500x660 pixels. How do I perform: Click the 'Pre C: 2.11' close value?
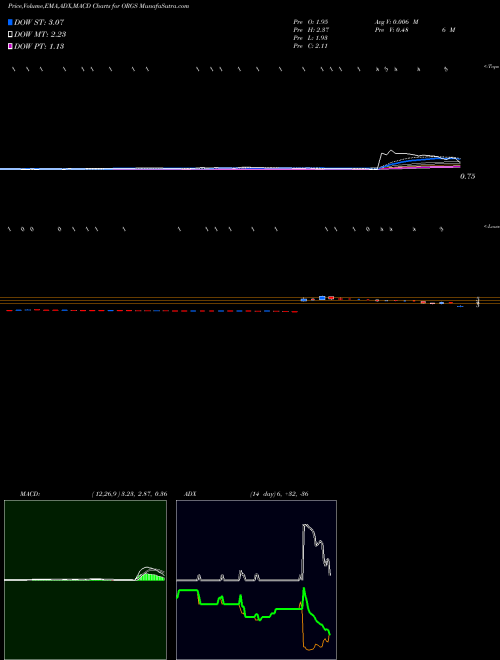click(311, 46)
